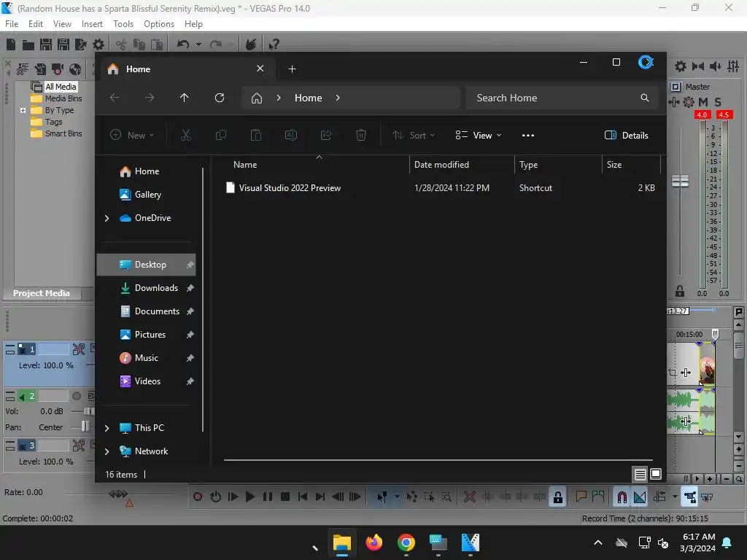Toggle Enable Snapping magnet icon in VEGAS
This screenshot has width=747, height=560.
tap(622, 497)
